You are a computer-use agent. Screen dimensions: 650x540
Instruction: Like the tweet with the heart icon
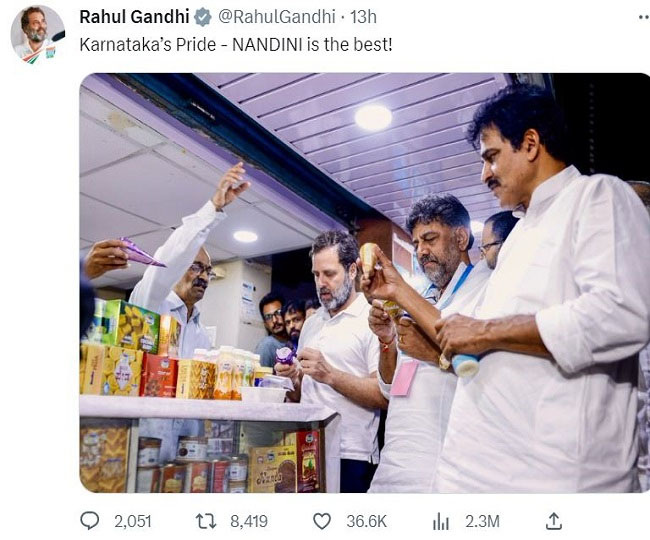322,521
